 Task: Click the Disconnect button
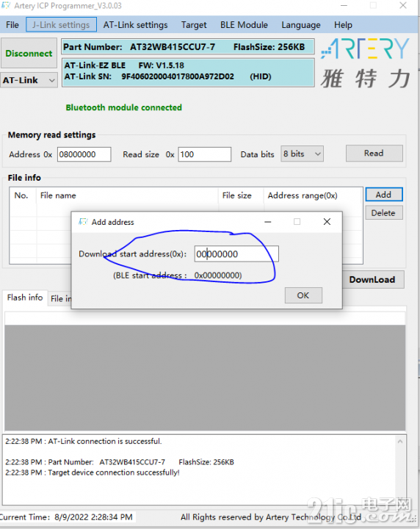[x=29, y=54]
